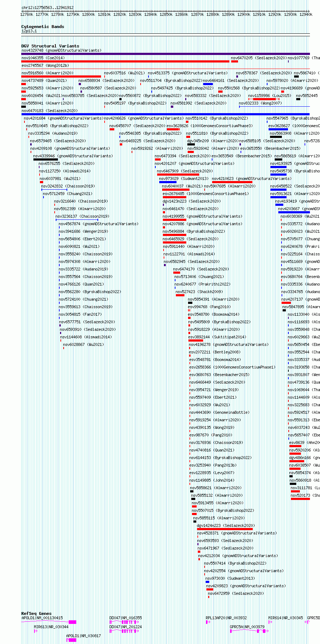
Task: Open gene DDX47|NM_016355
Action: pos(126,618)
